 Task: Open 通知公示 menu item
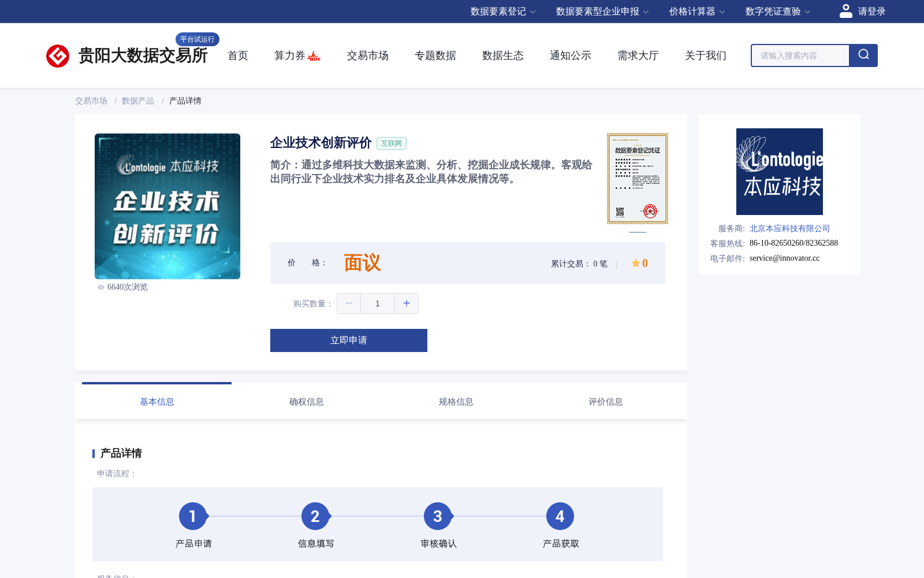[571, 55]
